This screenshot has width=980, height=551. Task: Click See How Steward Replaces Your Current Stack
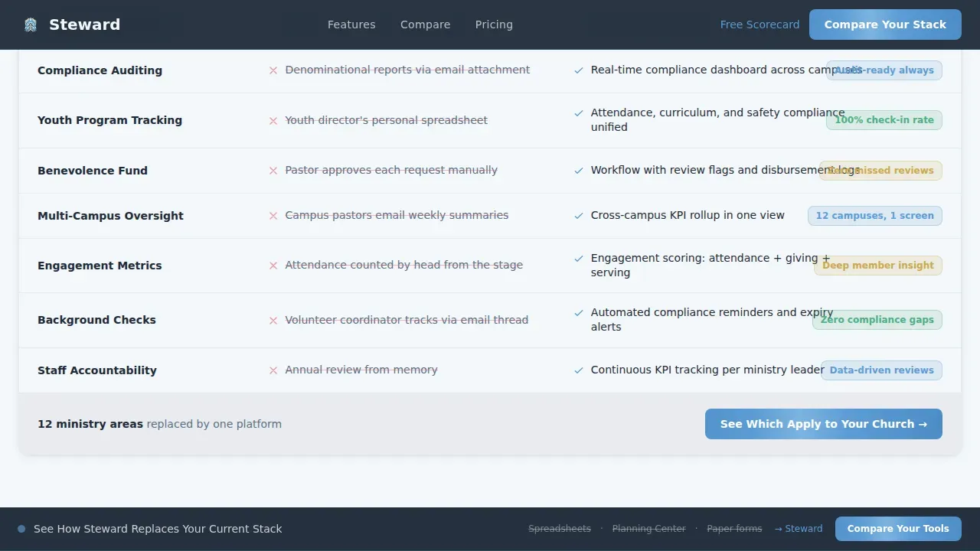[158, 529]
